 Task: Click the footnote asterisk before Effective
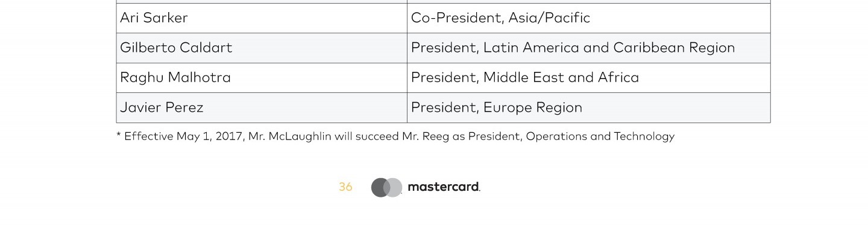[x=118, y=135]
